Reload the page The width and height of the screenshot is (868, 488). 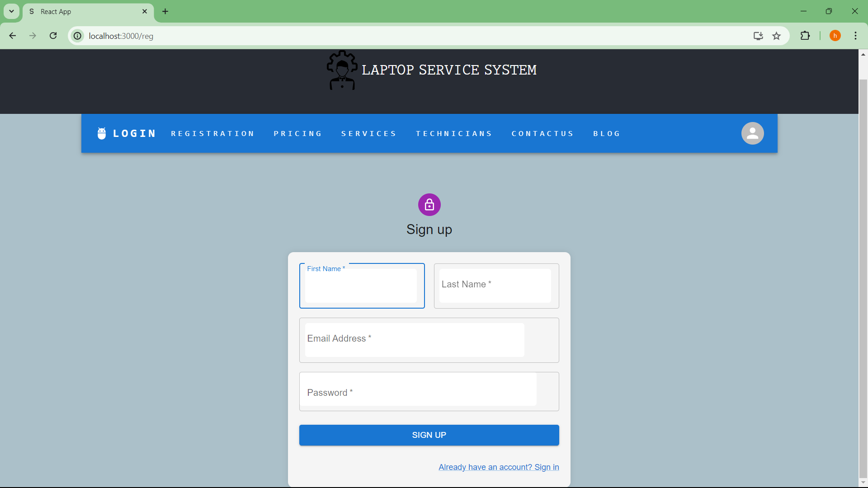point(53,36)
